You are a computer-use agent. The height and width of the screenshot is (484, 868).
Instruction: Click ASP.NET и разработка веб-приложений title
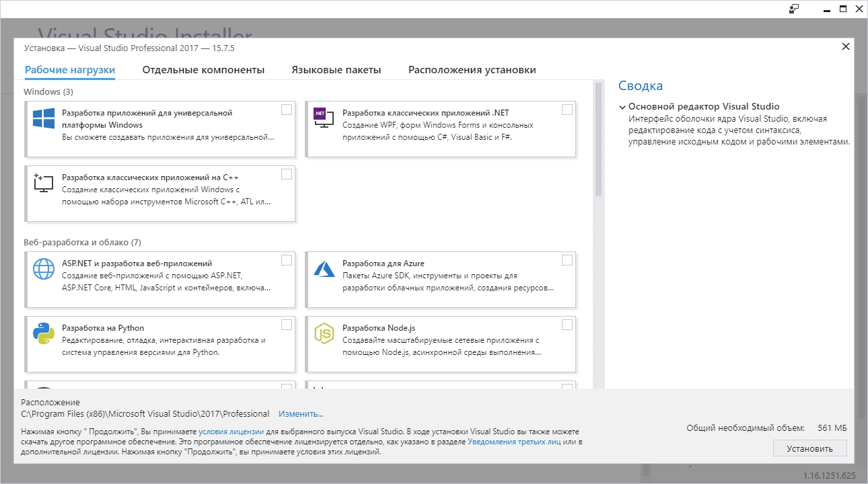tap(137, 264)
